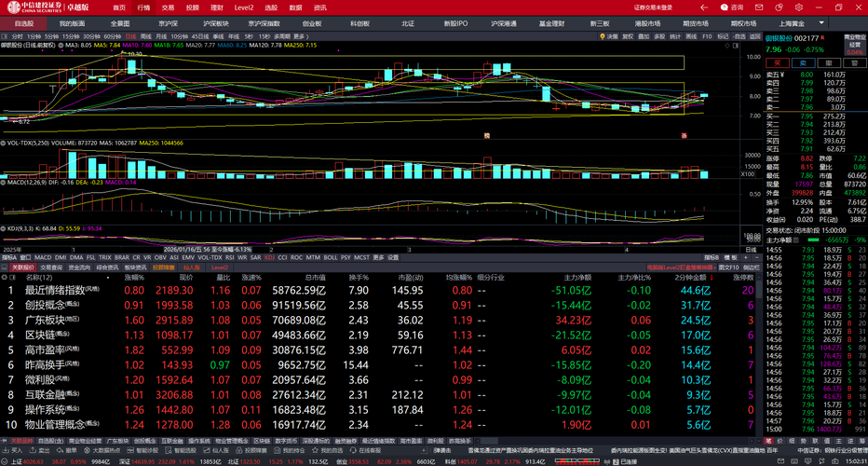Open the 选股 top menu
This screenshot has height=466, width=868.
coord(271,7)
